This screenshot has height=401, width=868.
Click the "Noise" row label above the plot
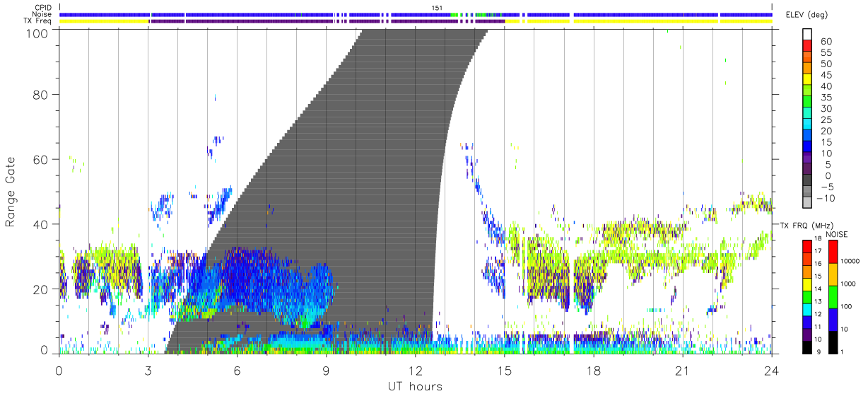click(42, 14)
